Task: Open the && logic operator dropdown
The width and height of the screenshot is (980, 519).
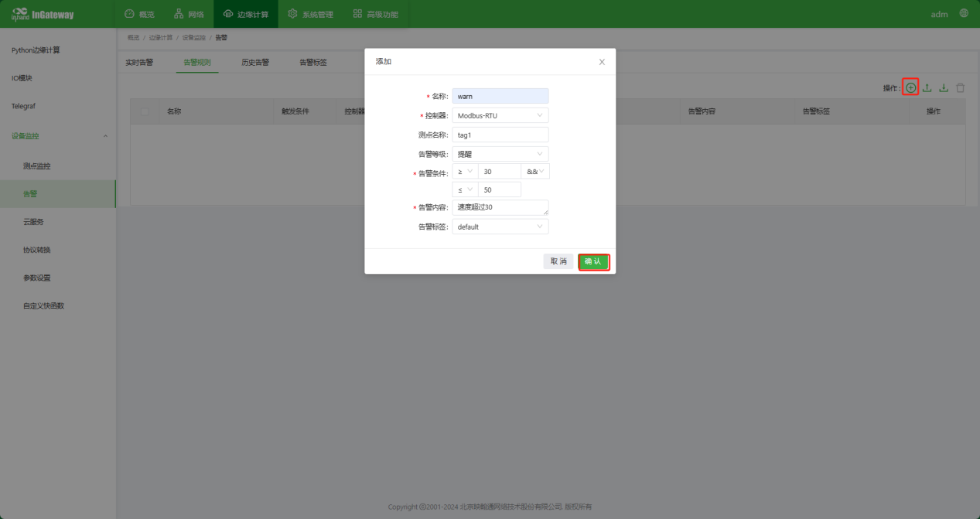Action: coord(536,171)
